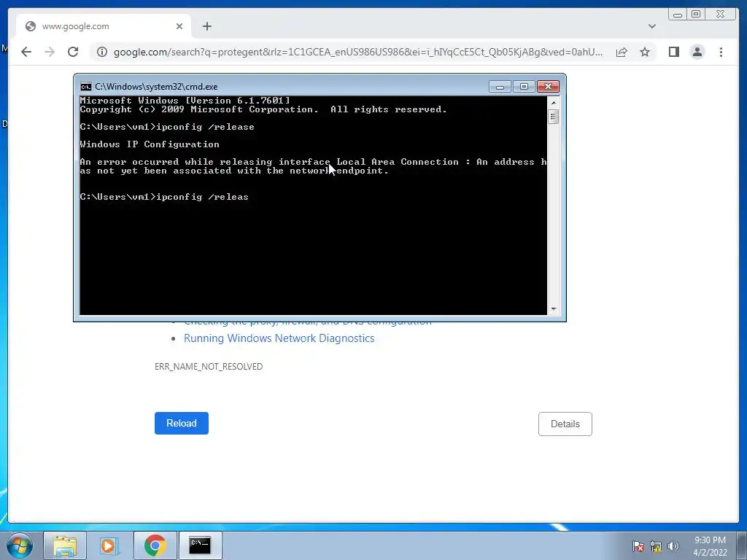Switch to Chrome via its taskbar icon
Screen dimensions: 747x560
(155, 545)
